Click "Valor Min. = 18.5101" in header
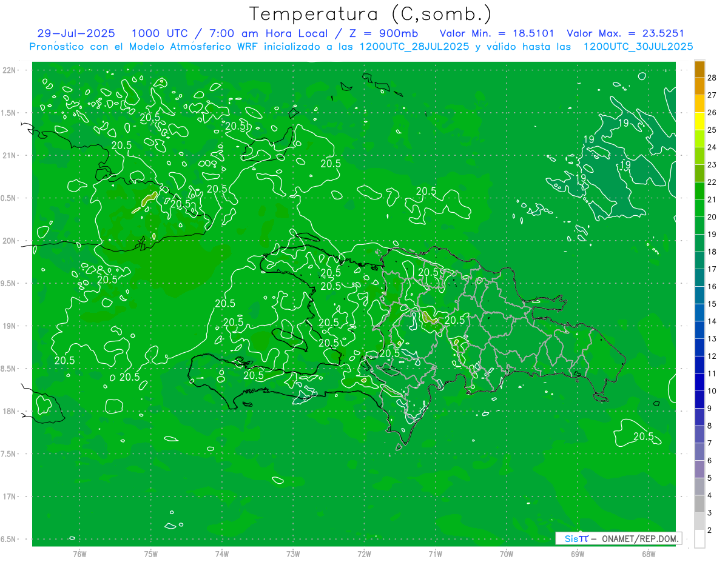Image resolution: width=728 pixels, height=562 pixels. tap(497, 33)
